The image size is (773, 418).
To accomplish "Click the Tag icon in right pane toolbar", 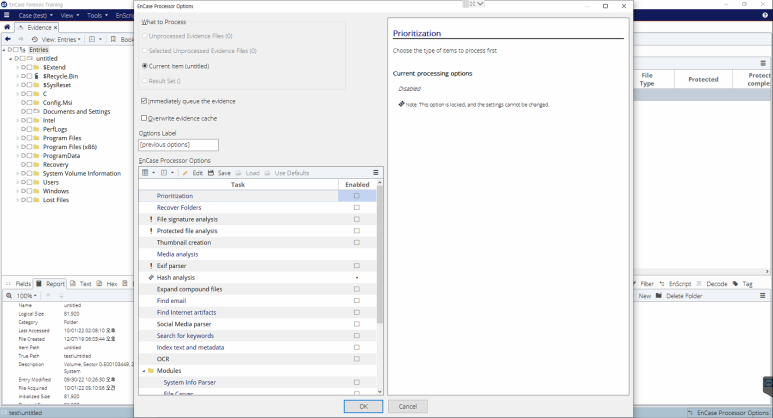I will tap(736, 283).
